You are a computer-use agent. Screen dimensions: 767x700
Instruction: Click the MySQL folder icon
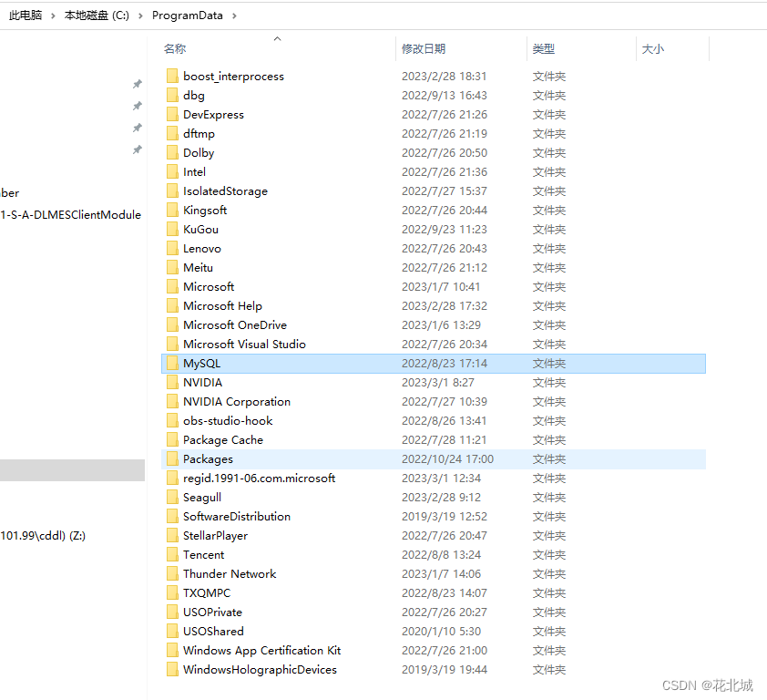(172, 363)
